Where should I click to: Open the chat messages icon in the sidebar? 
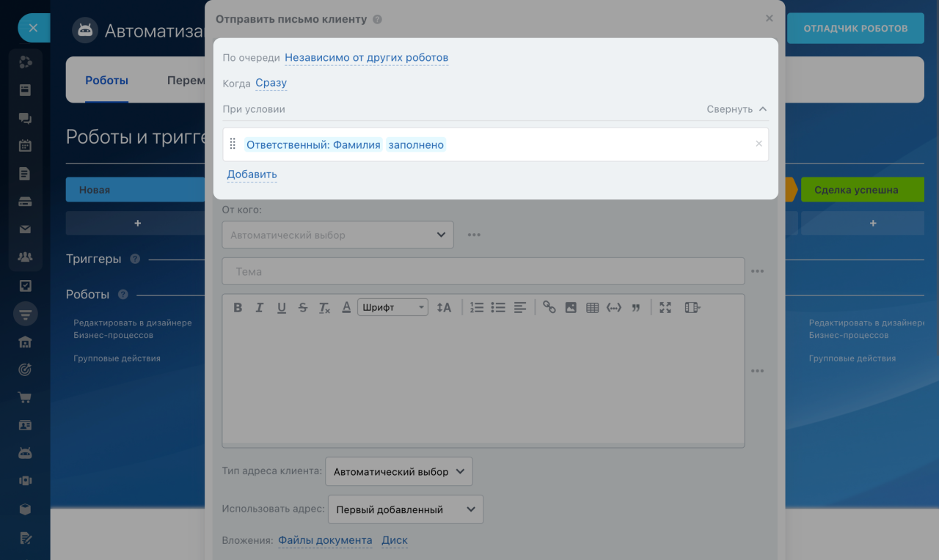coord(25,118)
